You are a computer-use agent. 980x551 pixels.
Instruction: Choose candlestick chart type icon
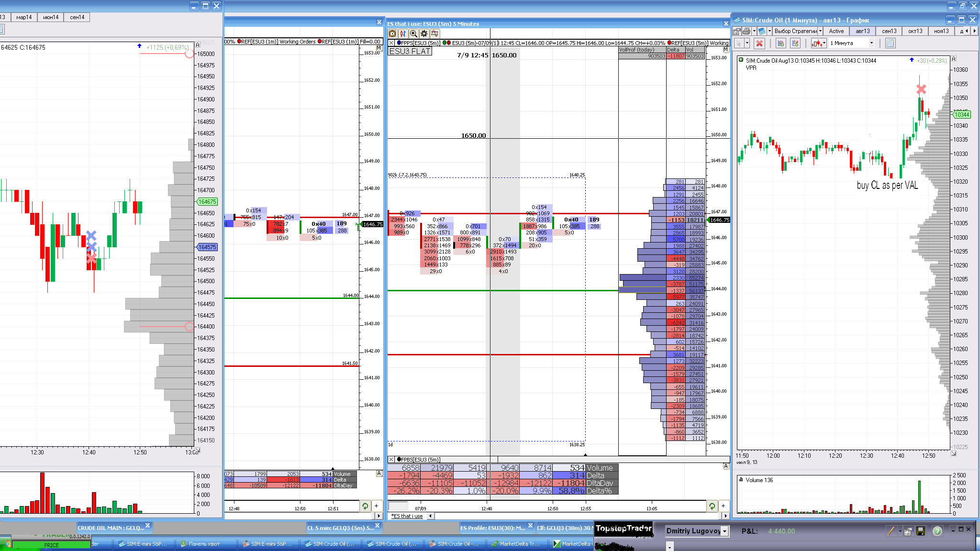click(816, 43)
